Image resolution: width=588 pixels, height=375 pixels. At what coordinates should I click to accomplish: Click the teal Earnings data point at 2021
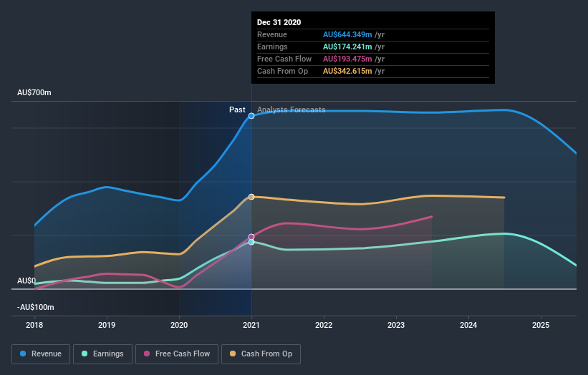pos(251,242)
